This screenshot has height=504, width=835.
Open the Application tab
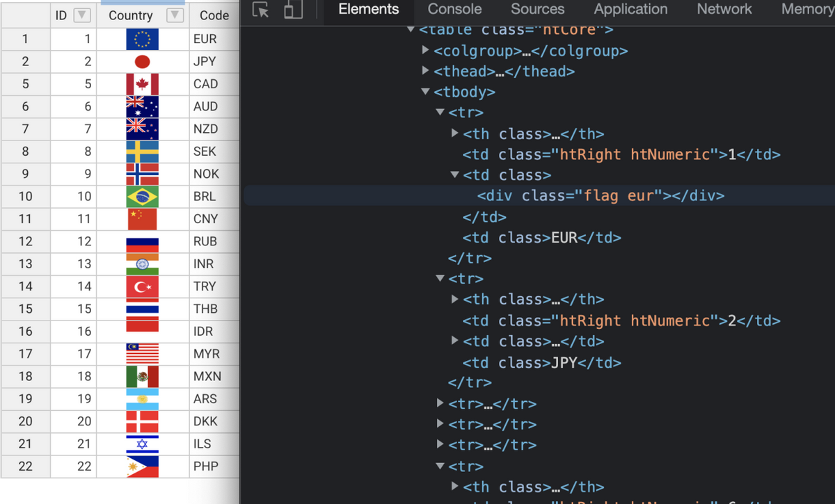click(630, 9)
